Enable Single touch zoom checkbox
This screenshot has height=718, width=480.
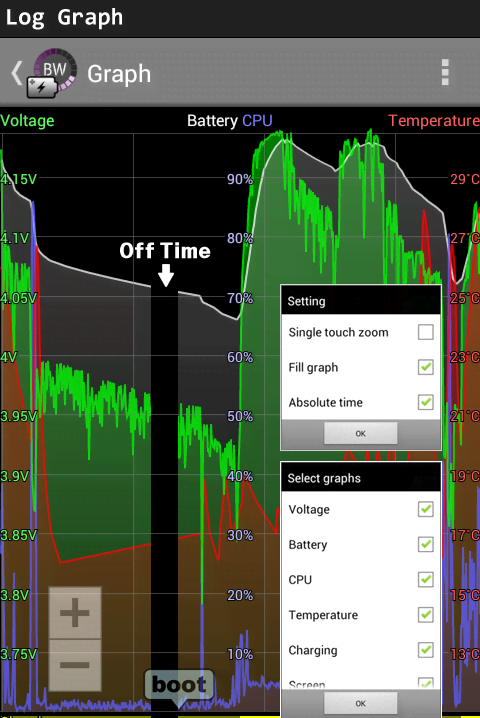[425, 332]
